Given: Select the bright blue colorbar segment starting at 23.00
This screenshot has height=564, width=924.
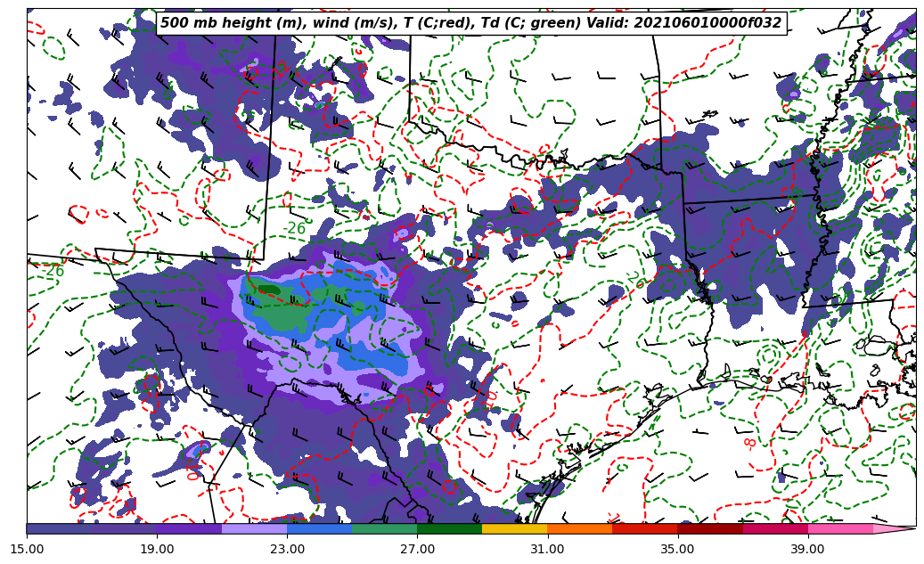Looking at the screenshot, I should click(x=320, y=528).
